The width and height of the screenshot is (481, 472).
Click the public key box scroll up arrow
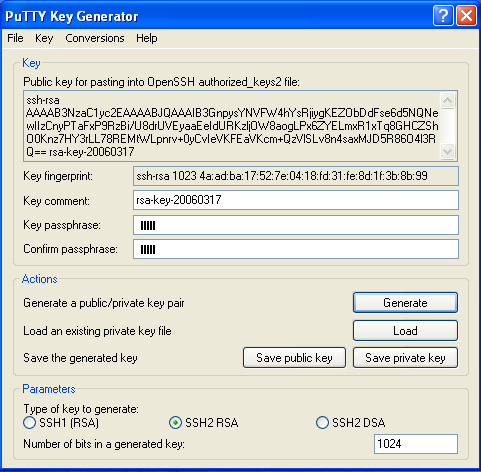(x=447, y=100)
